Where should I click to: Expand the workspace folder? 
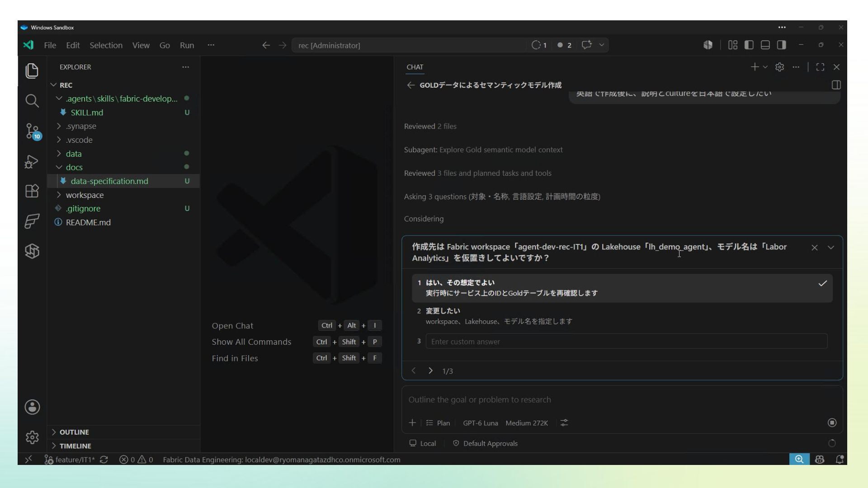click(x=85, y=195)
